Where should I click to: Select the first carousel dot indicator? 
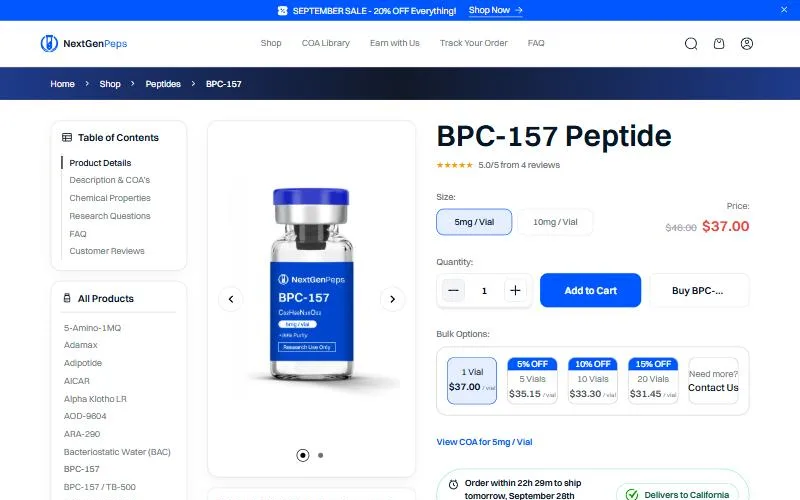(303, 455)
